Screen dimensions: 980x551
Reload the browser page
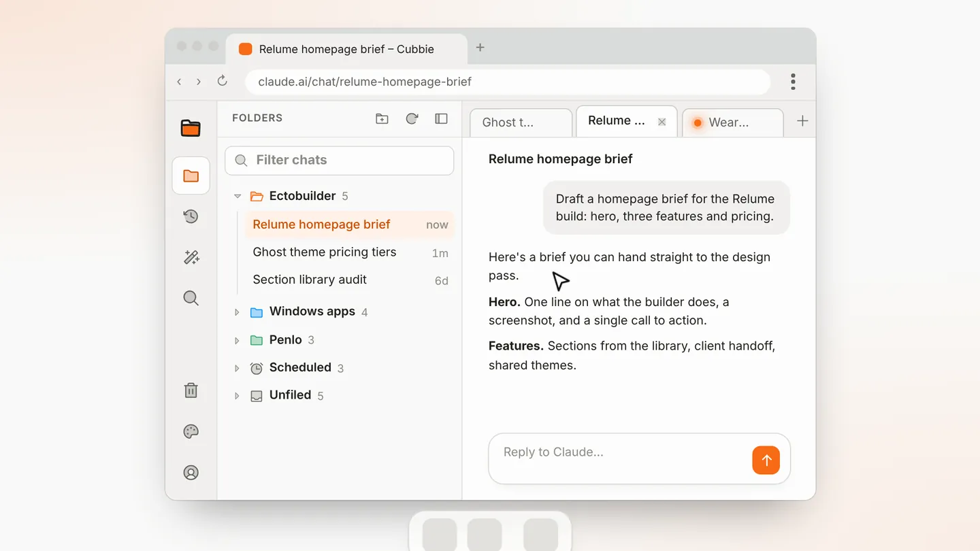tap(222, 81)
